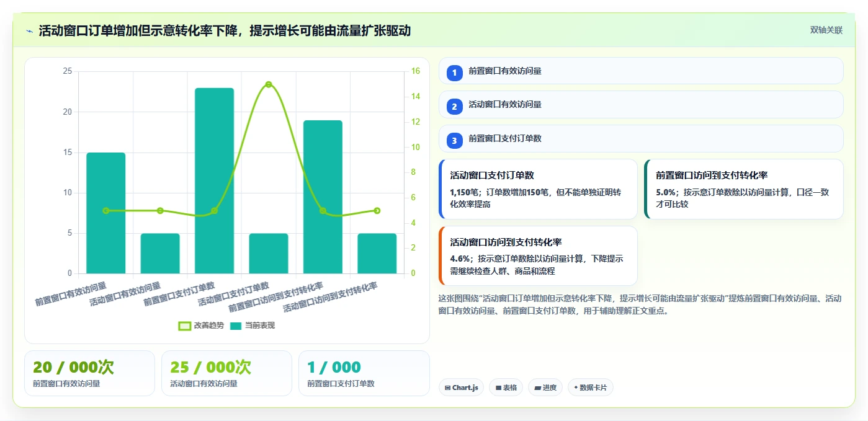Click the 4.6% value text
This screenshot has height=421, width=868.
click(x=460, y=259)
